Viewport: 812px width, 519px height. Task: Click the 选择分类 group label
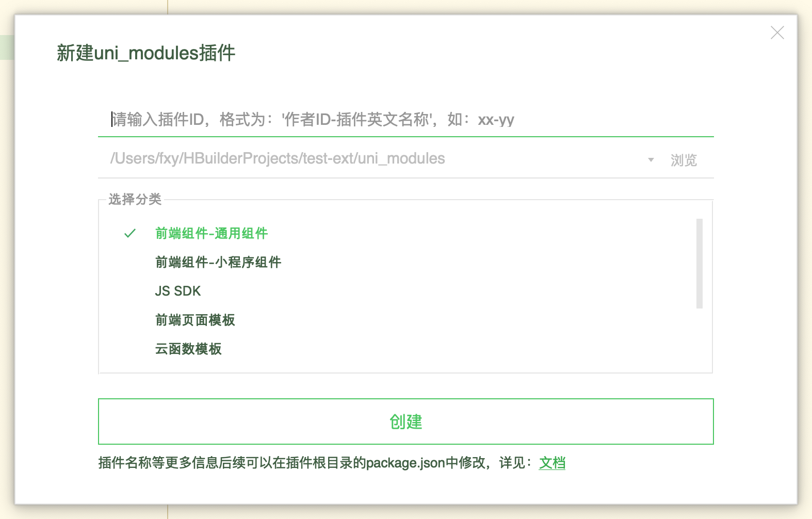135,199
